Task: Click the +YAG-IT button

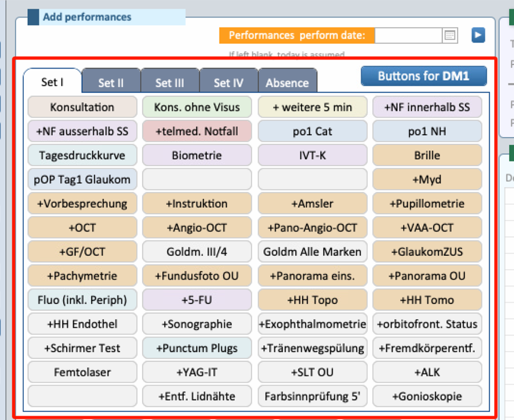Action: 197,372
